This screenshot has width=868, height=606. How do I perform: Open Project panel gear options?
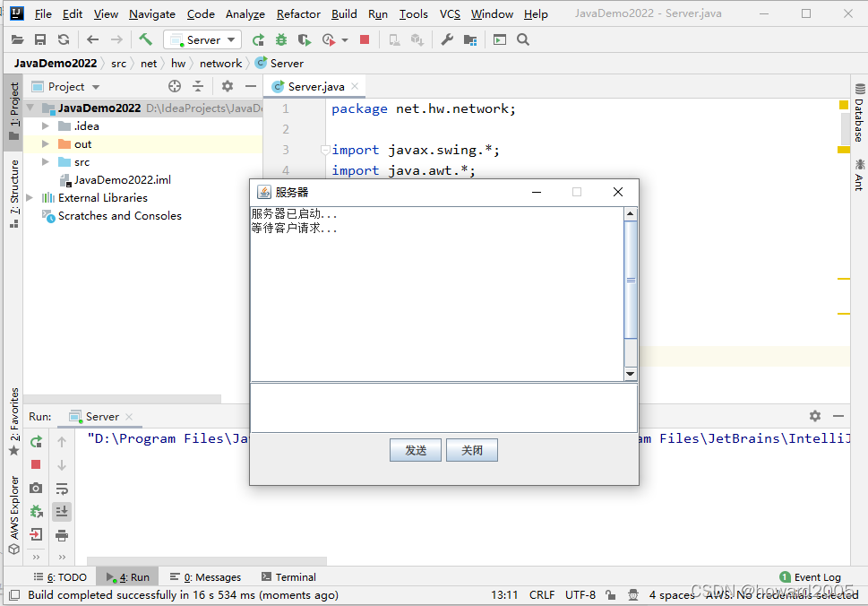[227, 86]
